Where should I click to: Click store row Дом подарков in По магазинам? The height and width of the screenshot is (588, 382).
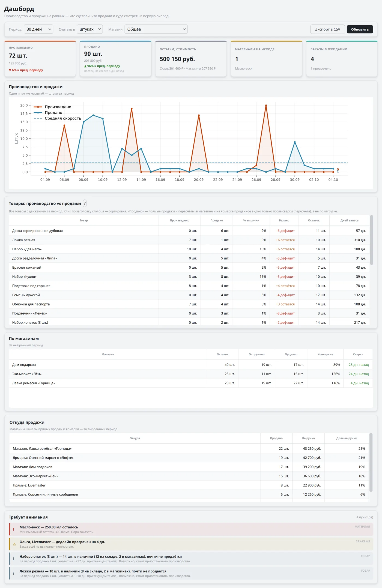tap(191, 365)
